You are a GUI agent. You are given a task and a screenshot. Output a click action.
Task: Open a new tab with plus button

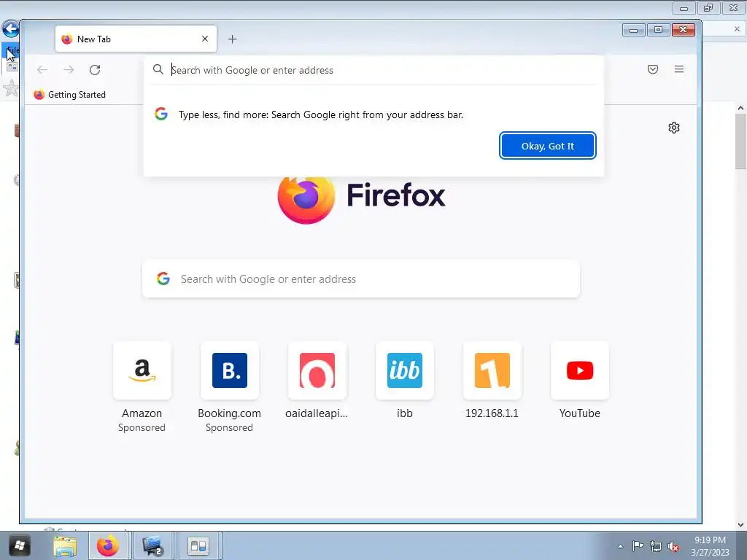(x=232, y=39)
